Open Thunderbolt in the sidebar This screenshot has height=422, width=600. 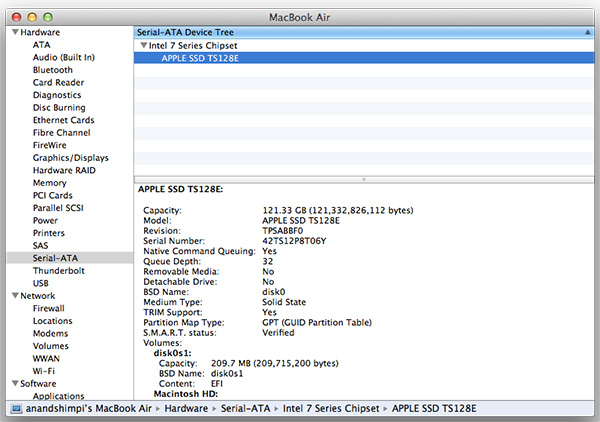[59, 271]
